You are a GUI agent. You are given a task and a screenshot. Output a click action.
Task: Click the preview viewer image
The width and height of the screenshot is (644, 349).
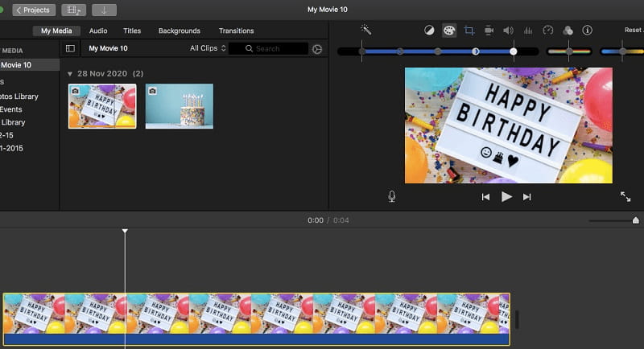tap(509, 125)
